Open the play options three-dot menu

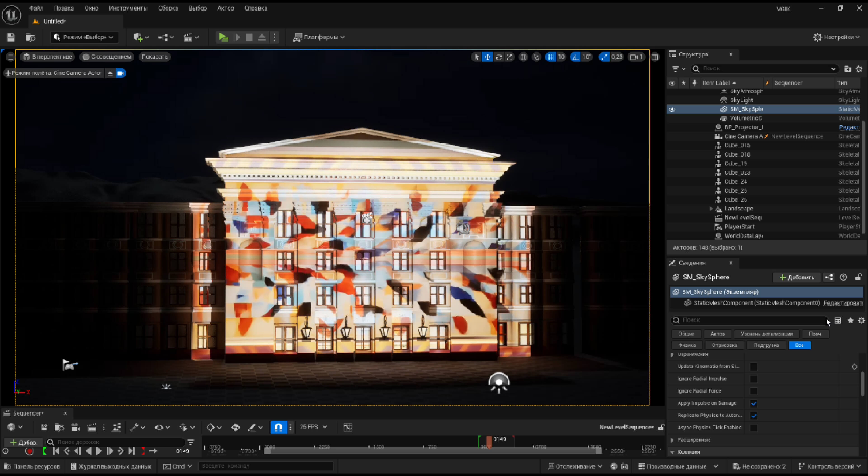coord(275,37)
